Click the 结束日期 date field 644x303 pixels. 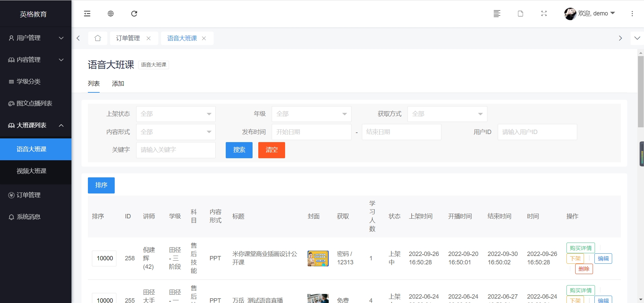click(x=401, y=132)
